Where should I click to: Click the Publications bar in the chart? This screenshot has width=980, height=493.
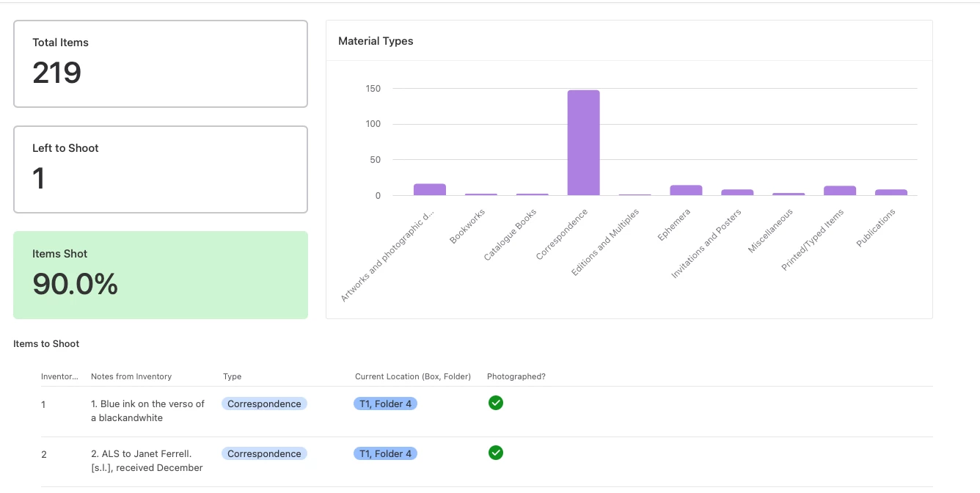coord(891,192)
